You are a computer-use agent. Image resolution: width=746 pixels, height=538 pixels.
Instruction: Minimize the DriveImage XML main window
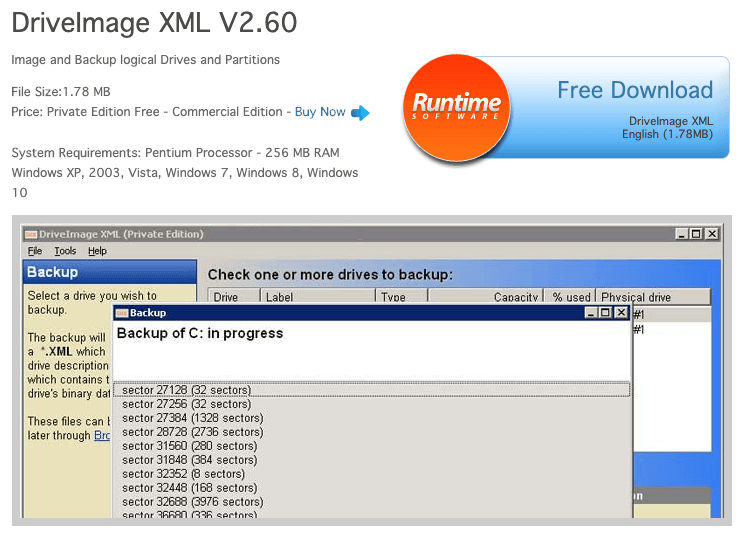(x=682, y=234)
